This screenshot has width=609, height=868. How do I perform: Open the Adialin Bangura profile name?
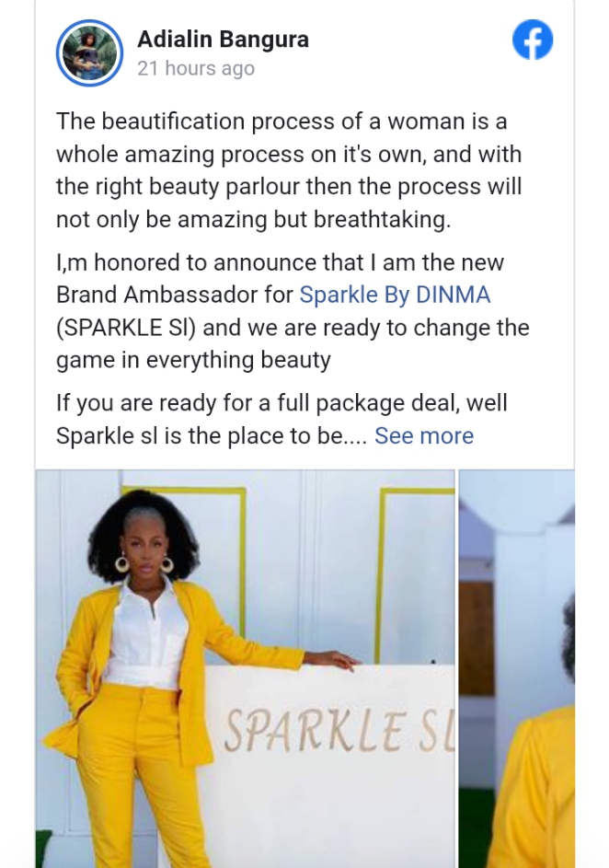223,39
